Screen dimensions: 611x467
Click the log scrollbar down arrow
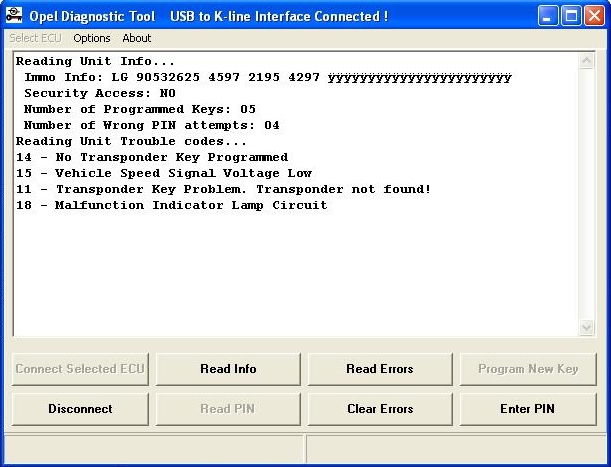coord(587,327)
